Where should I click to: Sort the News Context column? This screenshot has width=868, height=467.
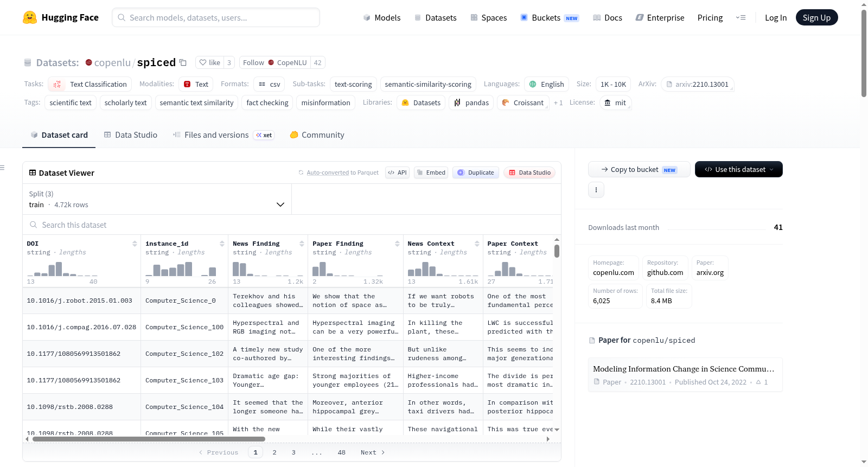(x=477, y=244)
